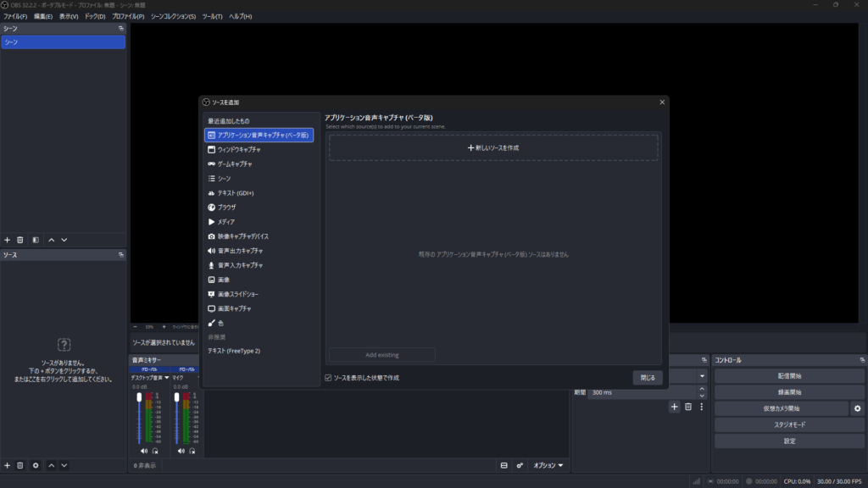Click 録画開始 button

pos(789,392)
